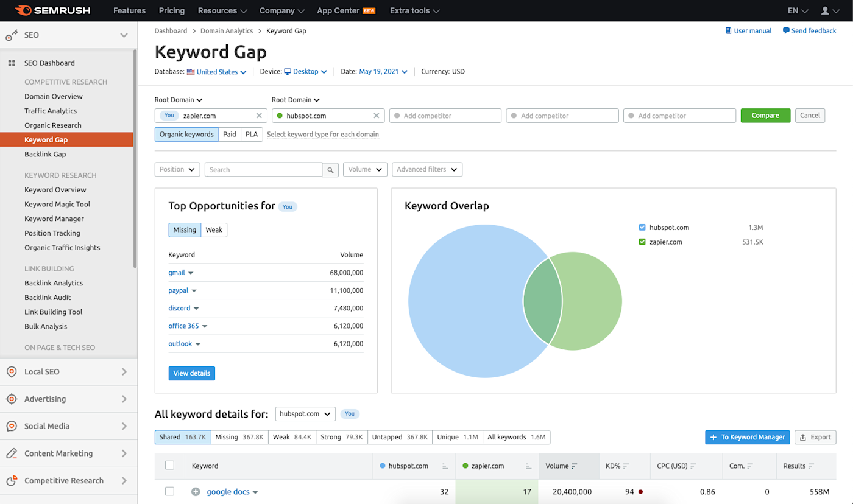Viewport: 853px width, 504px height.
Task: Check the google docs row checkbox
Action: coord(170,492)
